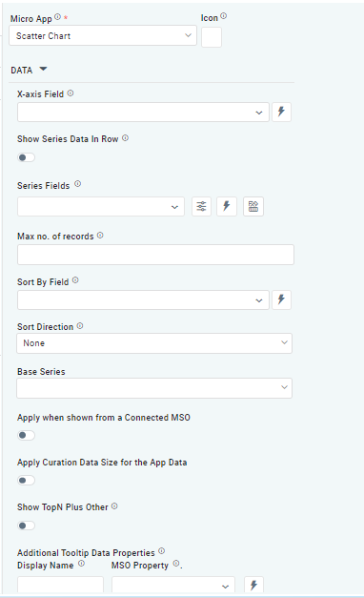Click info icon next to Sort Direction

80,326
